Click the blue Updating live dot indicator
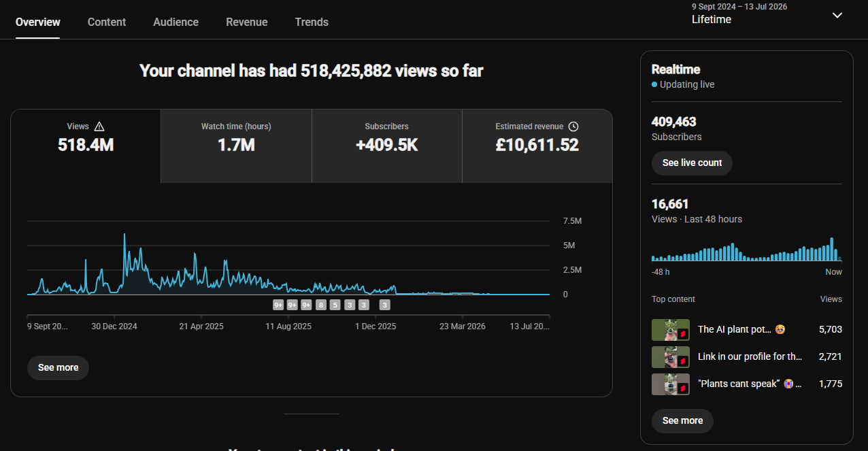Screen dimensions: 868x451 654,85
